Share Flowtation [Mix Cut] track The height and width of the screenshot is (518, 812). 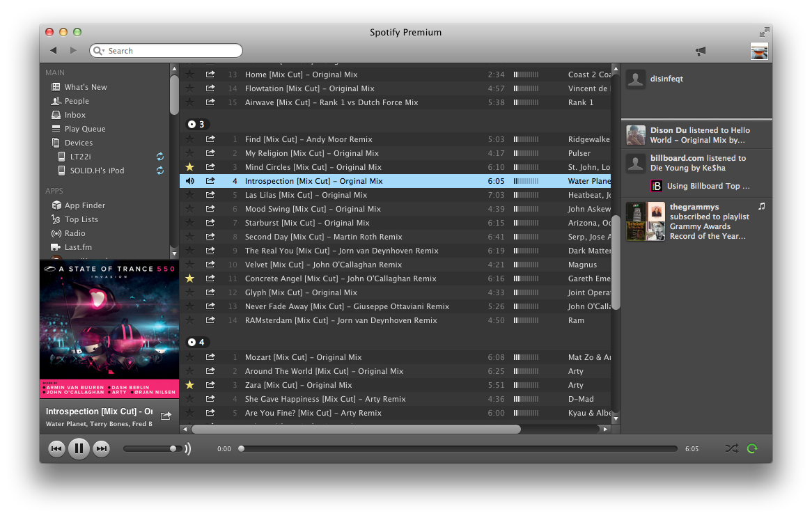(210, 88)
